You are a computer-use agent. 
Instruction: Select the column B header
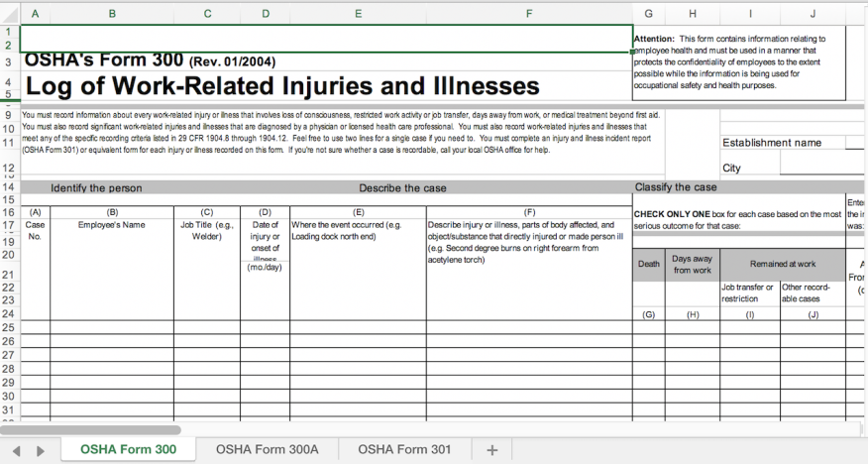click(112, 14)
